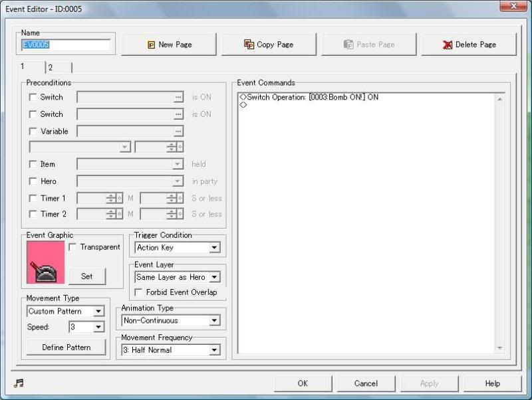
Task: Select the empty command line diamond
Action: point(243,105)
